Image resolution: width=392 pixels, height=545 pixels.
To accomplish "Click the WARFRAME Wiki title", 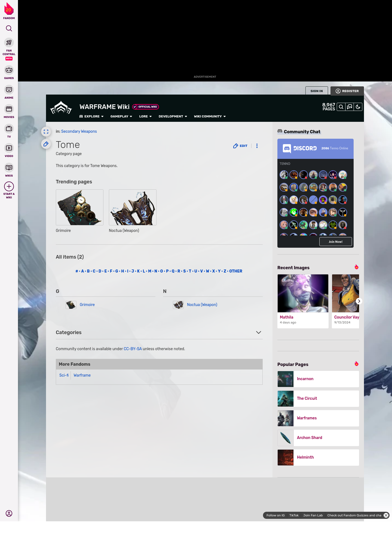I will pos(105,107).
